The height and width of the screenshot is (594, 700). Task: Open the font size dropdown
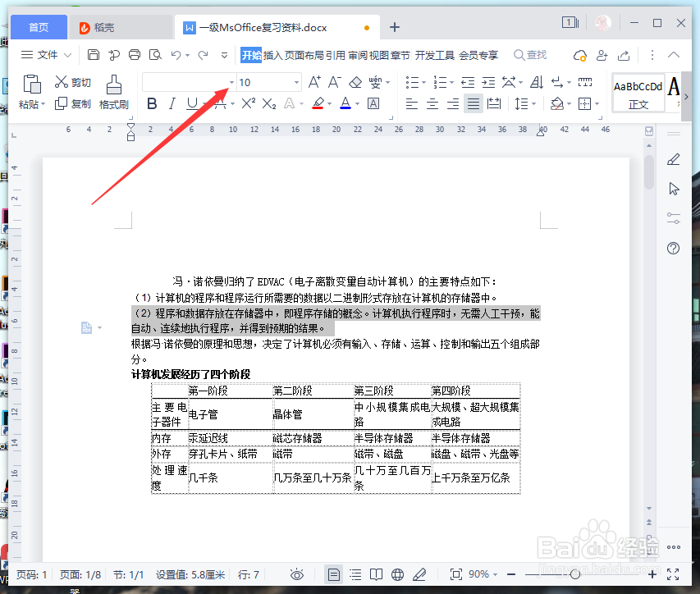click(296, 83)
